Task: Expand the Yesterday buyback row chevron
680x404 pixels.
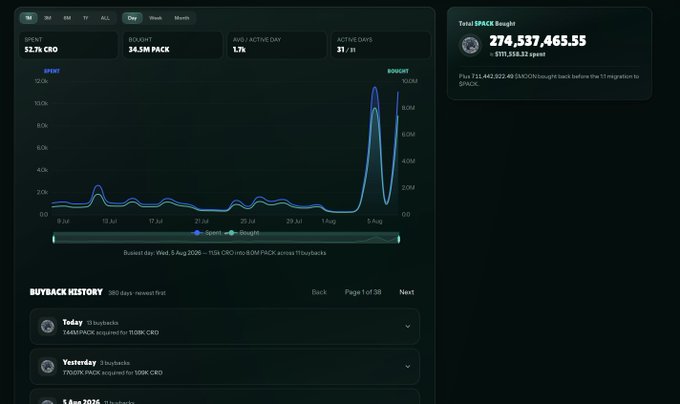Action: pos(408,367)
